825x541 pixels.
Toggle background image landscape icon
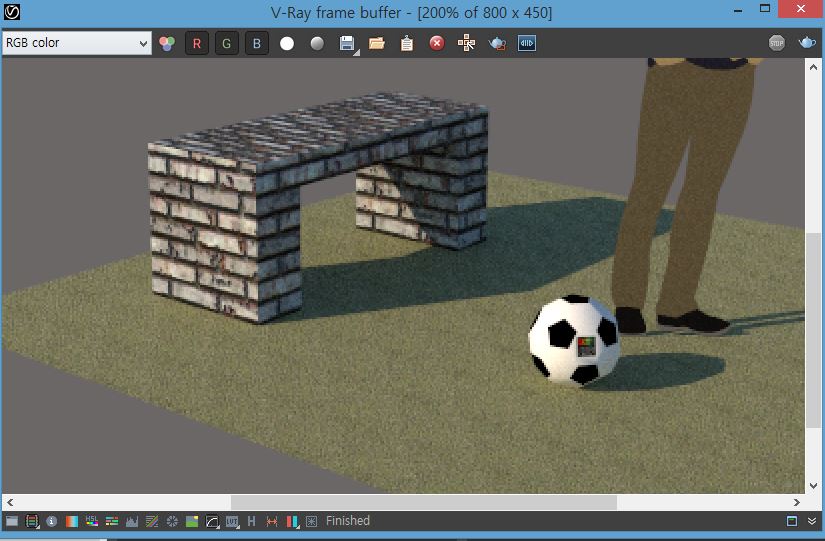[192, 522]
